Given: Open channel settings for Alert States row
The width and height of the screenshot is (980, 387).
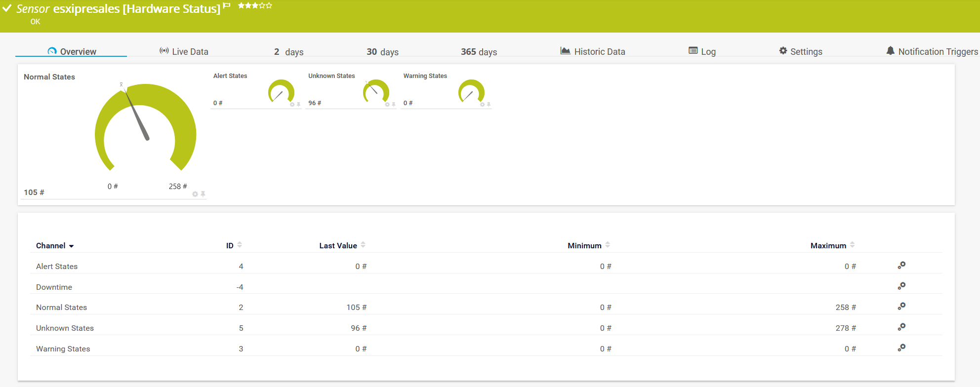Looking at the screenshot, I should point(901,266).
